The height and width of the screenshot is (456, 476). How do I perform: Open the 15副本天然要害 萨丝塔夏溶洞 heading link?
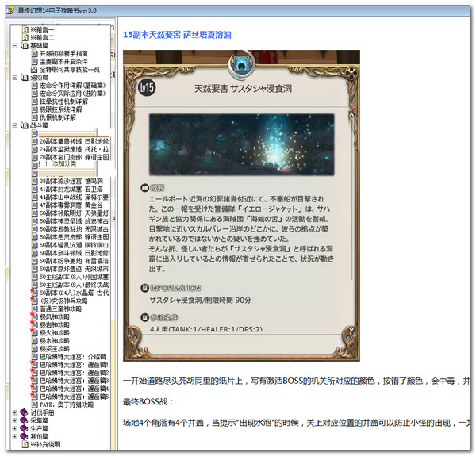pos(177,35)
